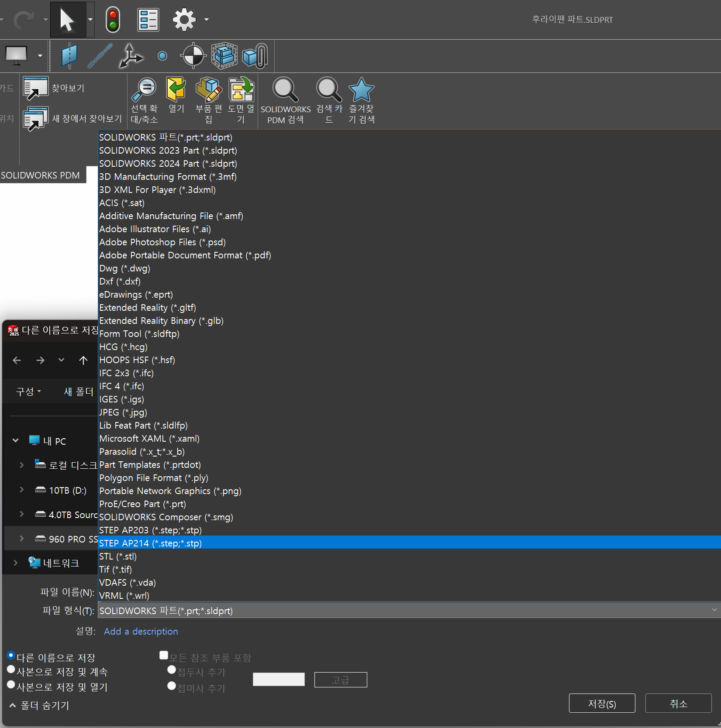Click 새 창에서 찾아보기 icon
This screenshot has width=721, height=728.
[x=35, y=119]
